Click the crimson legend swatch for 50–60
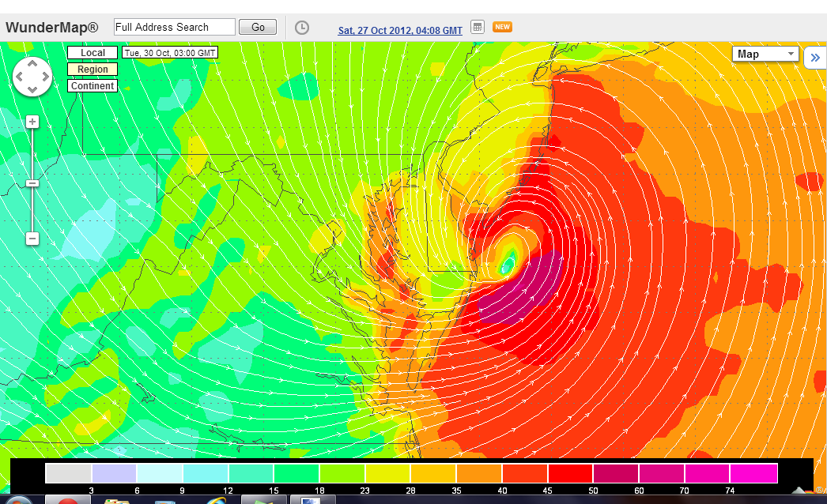This screenshot has width=827, height=504. pyautogui.click(x=616, y=473)
